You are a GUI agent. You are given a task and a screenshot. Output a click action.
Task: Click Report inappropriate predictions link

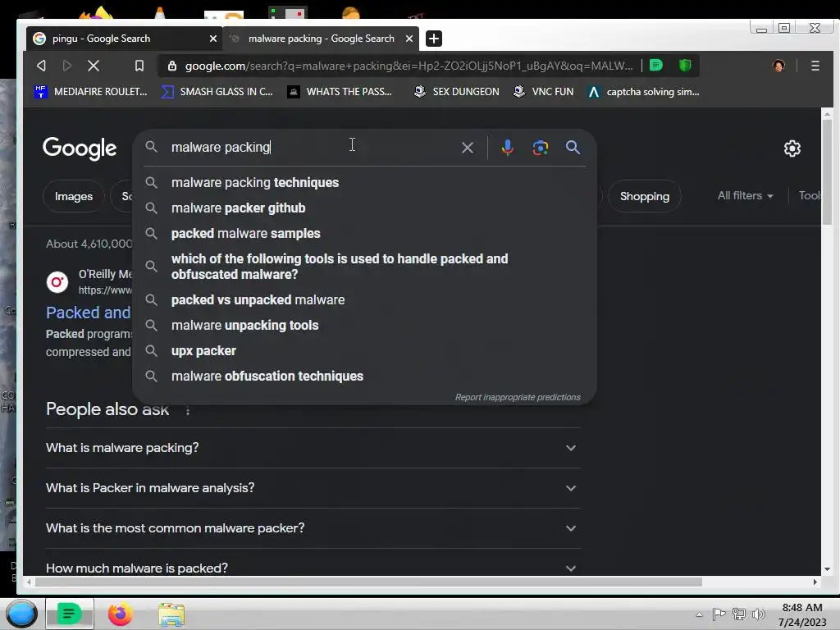click(518, 397)
